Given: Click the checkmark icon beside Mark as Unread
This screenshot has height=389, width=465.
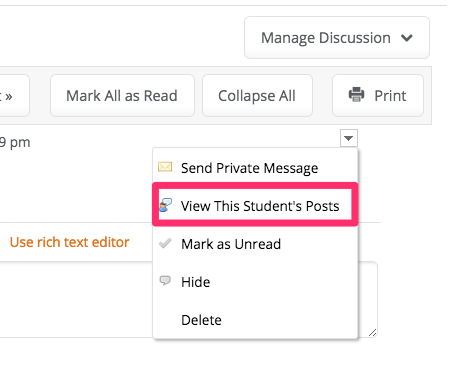Looking at the screenshot, I should pos(165,243).
